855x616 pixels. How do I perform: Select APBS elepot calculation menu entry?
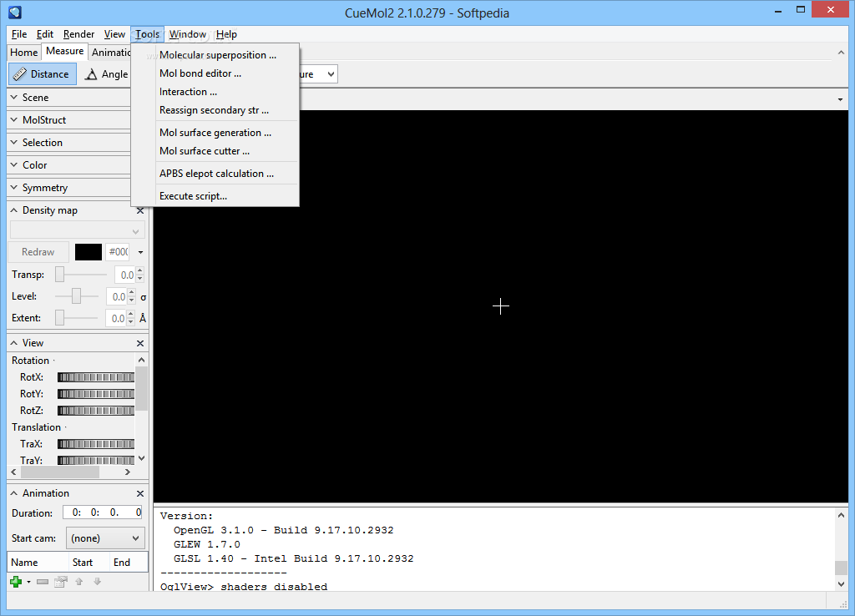(x=215, y=174)
